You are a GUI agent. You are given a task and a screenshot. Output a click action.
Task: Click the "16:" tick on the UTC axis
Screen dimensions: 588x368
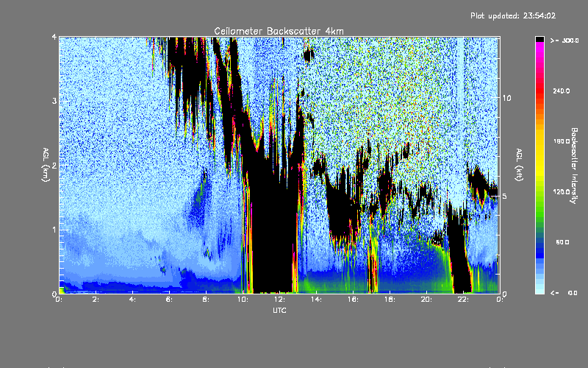tap(353, 300)
